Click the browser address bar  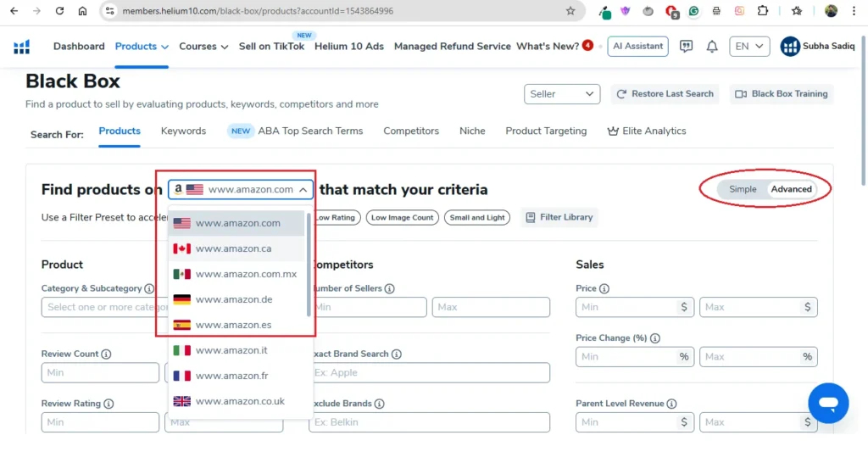pyautogui.click(x=341, y=11)
